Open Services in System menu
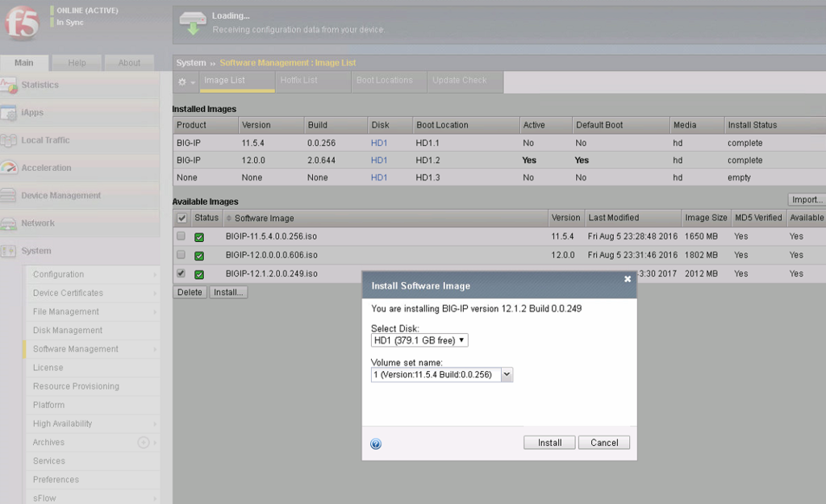 pos(49,460)
